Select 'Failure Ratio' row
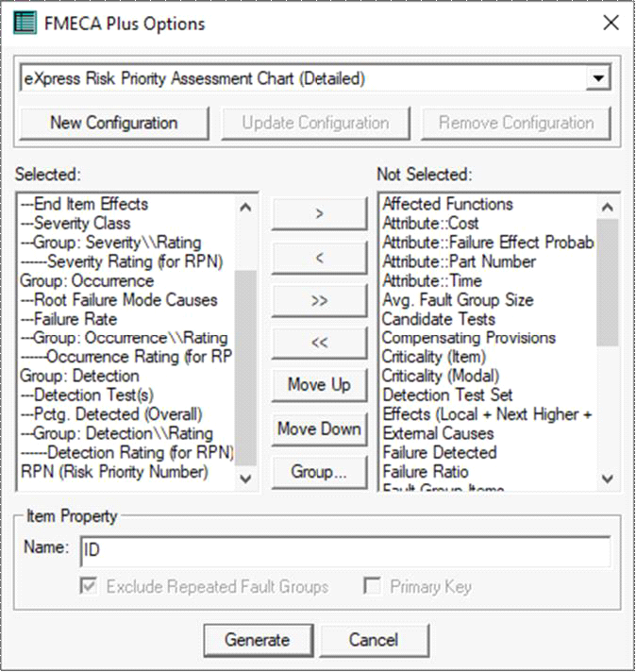The image size is (636, 672). click(488, 472)
